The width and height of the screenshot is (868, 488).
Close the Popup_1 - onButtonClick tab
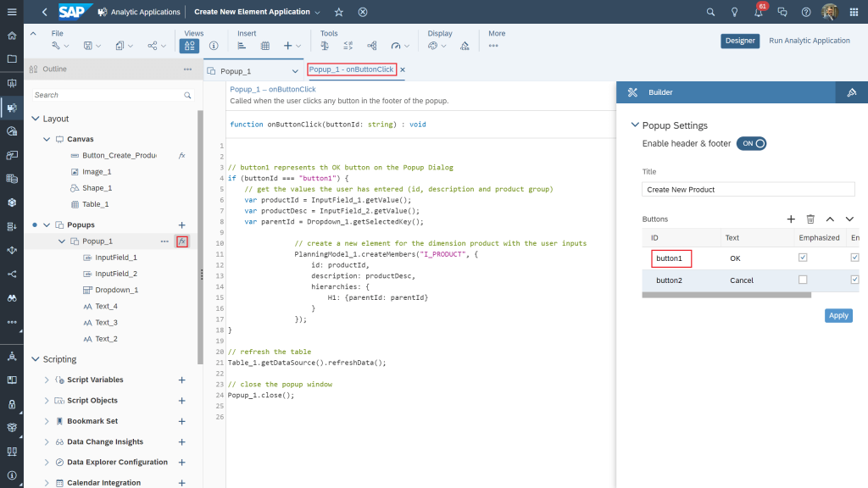click(403, 69)
